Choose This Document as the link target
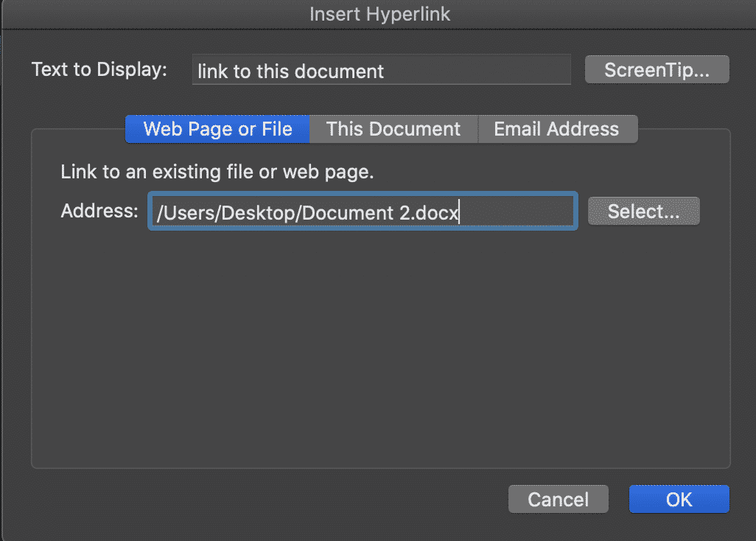This screenshot has height=541, width=756. (x=393, y=129)
